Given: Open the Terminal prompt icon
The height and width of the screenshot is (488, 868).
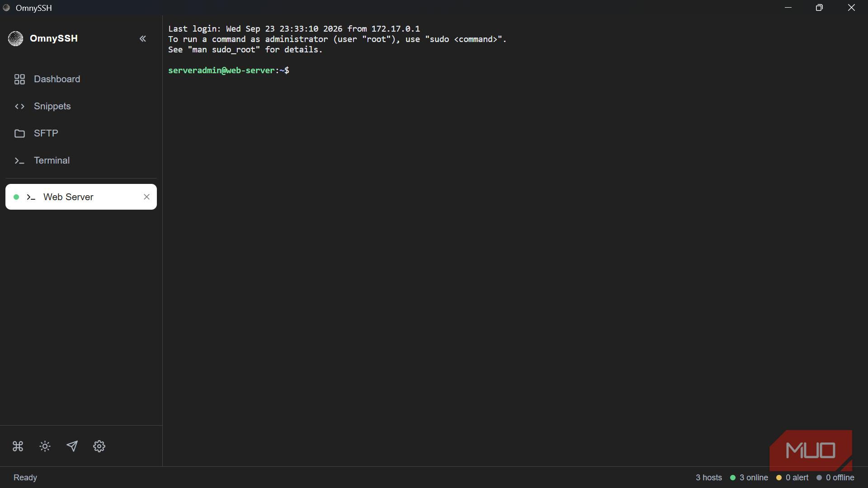Looking at the screenshot, I should click(x=19, y=161).
